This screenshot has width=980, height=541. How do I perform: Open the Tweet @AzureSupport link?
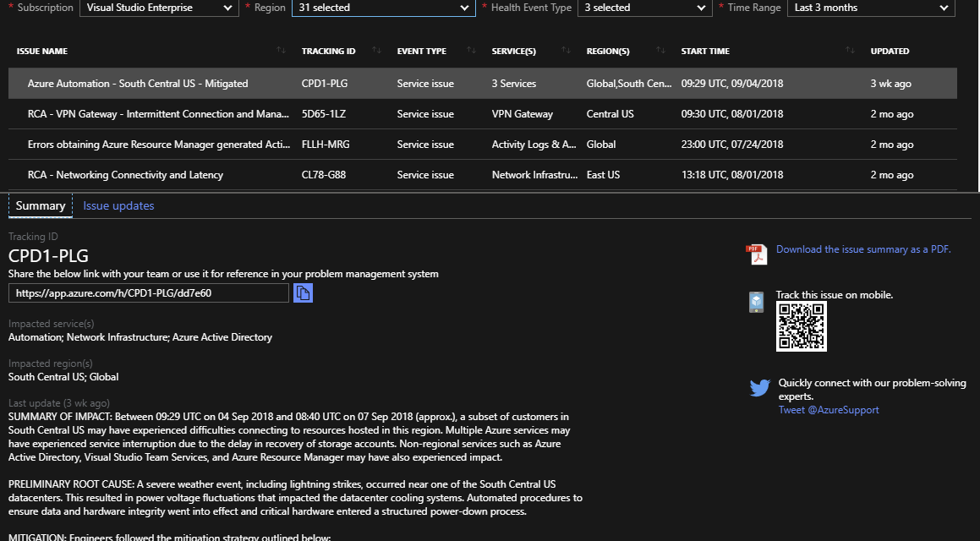pos(829,410)
